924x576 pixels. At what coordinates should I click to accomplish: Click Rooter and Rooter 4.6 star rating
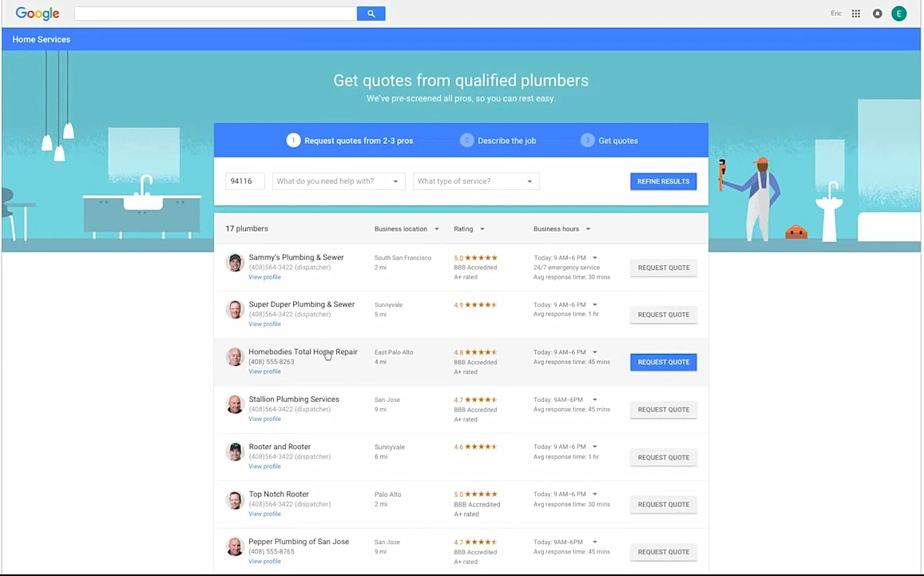click(475, 447)
